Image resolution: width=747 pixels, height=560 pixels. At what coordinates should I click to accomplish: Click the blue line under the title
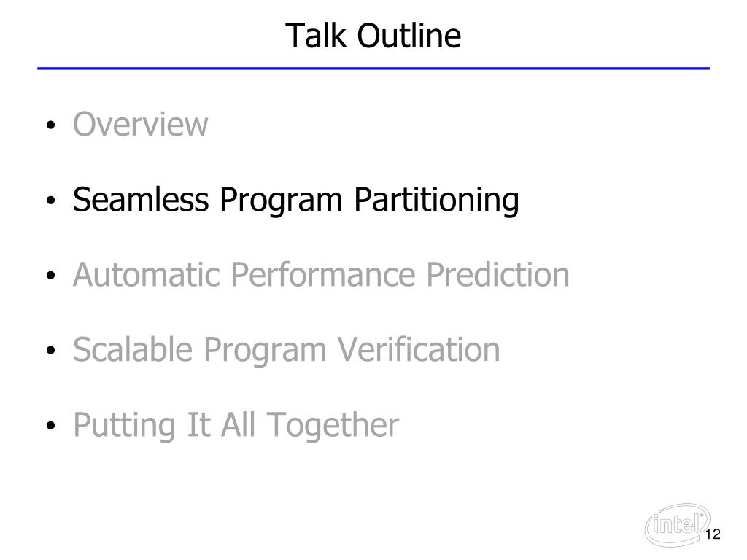[x=373, y=69]
